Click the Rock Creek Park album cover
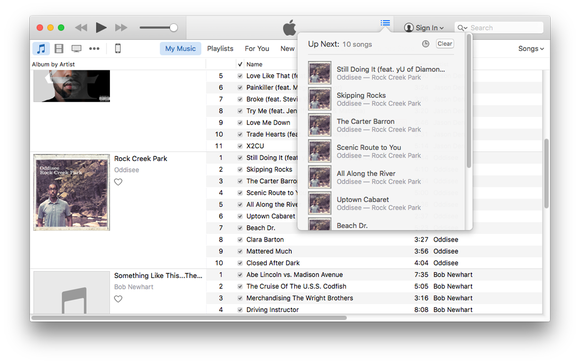 [72, 192]
